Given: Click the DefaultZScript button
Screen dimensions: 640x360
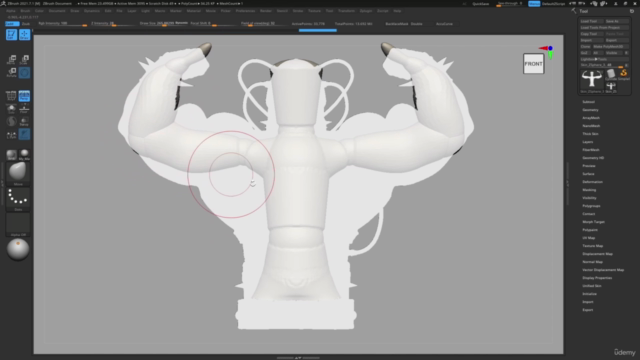Looking at the screenshot, I should 554,4.
